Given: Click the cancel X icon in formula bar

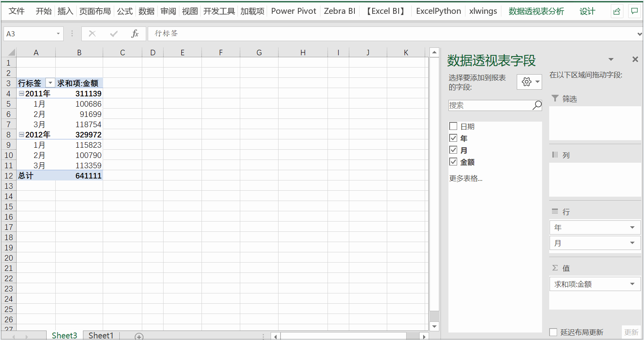Looking at the screenshot, I should pyautogui.click(x=92, y=34).
